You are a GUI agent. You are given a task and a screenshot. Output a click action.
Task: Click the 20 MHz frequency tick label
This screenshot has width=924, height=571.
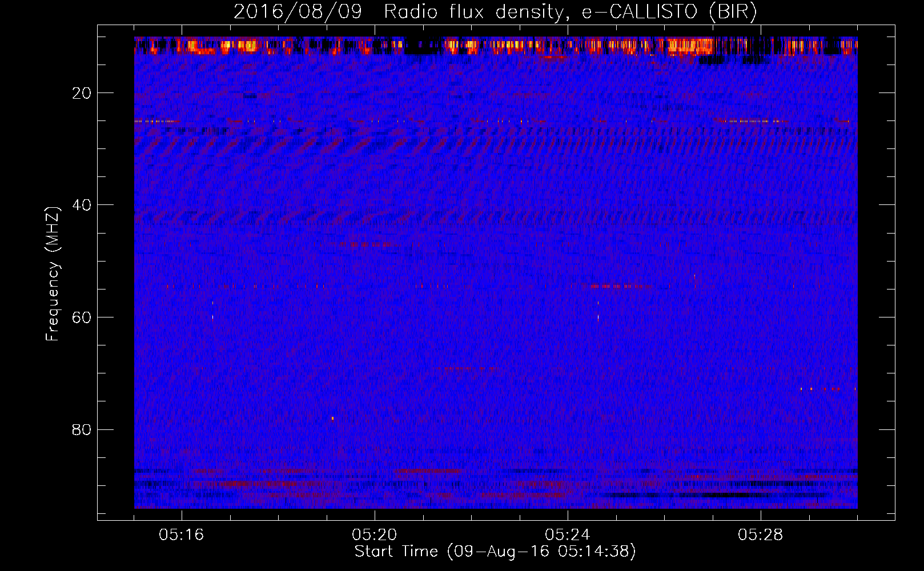pyautogui.click(x=82, y=93)
